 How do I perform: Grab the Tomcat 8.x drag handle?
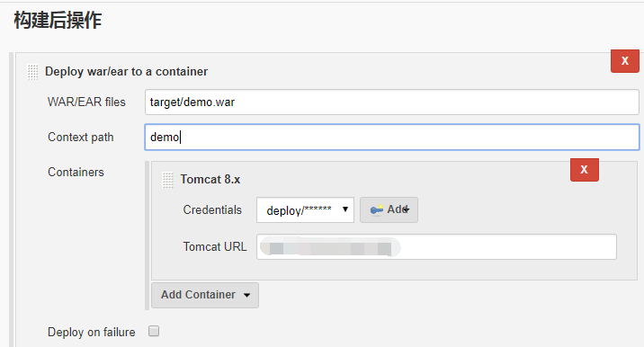[x=168, y=180]
